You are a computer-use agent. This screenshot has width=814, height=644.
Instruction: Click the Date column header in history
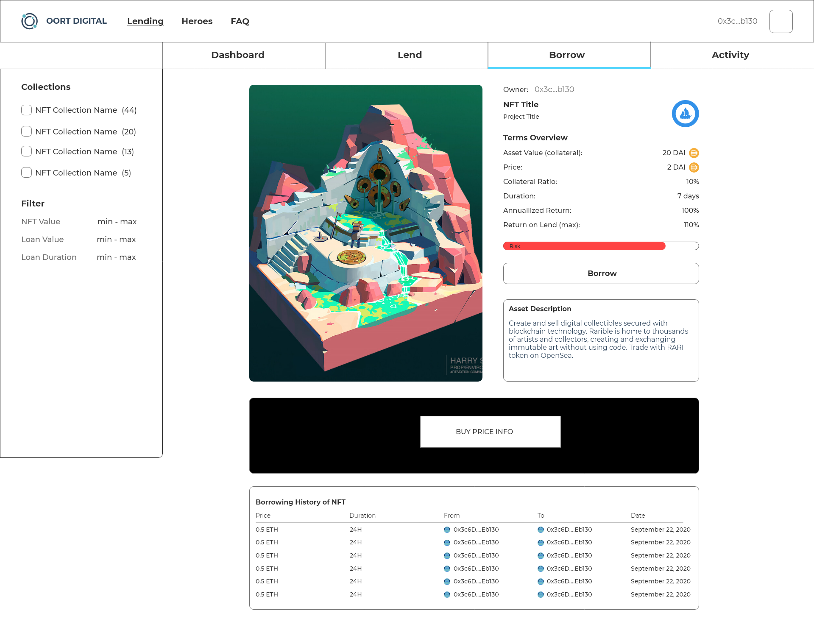click(x=638, y=516)
